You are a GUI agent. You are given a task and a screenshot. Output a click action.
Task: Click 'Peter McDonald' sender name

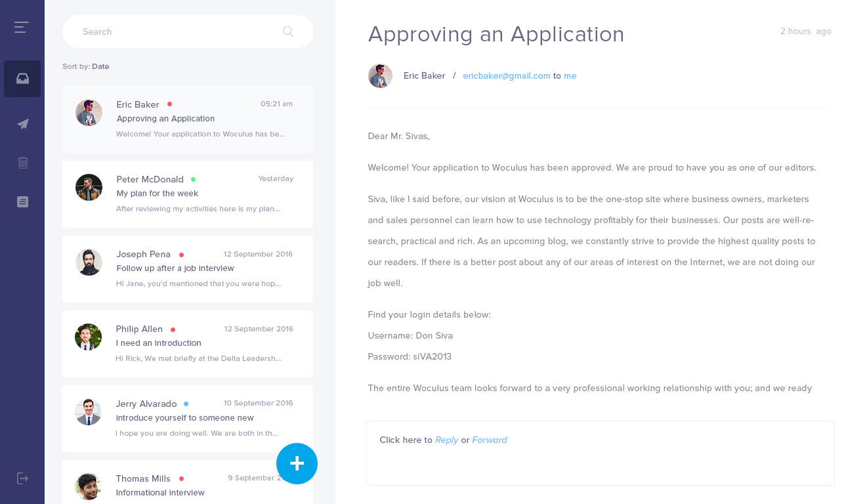(x=150, y=179)
